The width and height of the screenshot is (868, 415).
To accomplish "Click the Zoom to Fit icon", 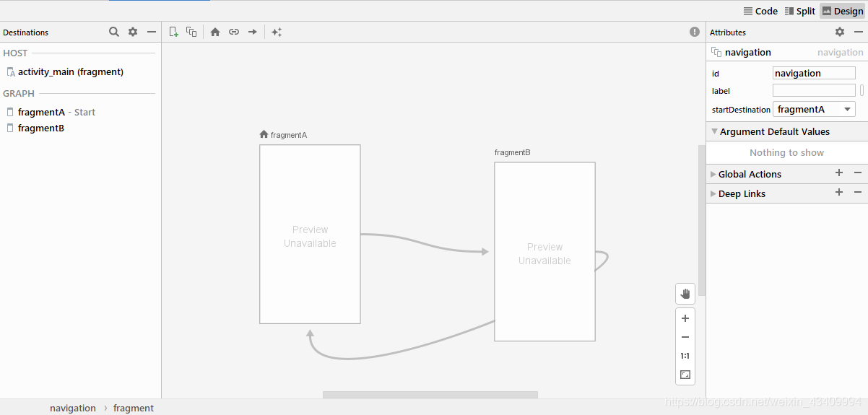I will tap(685, 375).
